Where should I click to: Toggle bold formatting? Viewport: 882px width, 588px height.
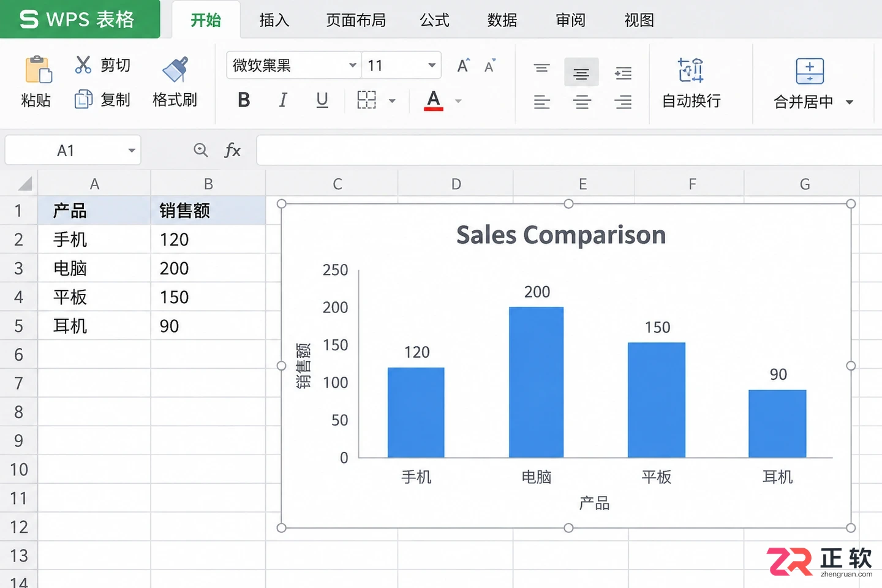pyautogui.click(x=244, y=100)
